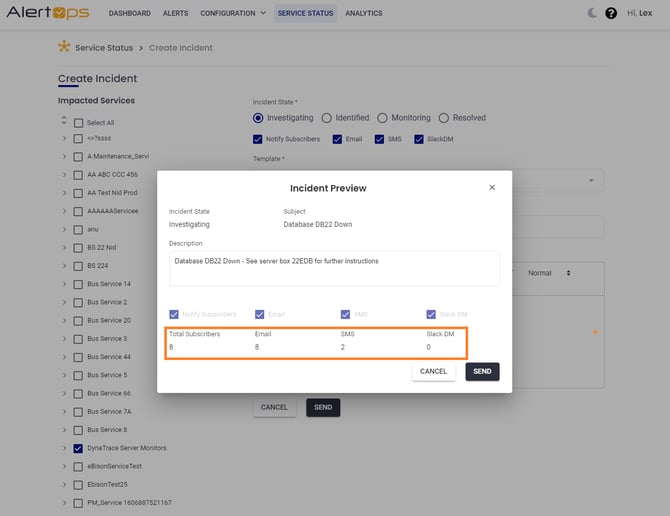Toggle dark mode moon icon
Image resolution: width=670 pixels, height=516 pixels.
(592, 13)
